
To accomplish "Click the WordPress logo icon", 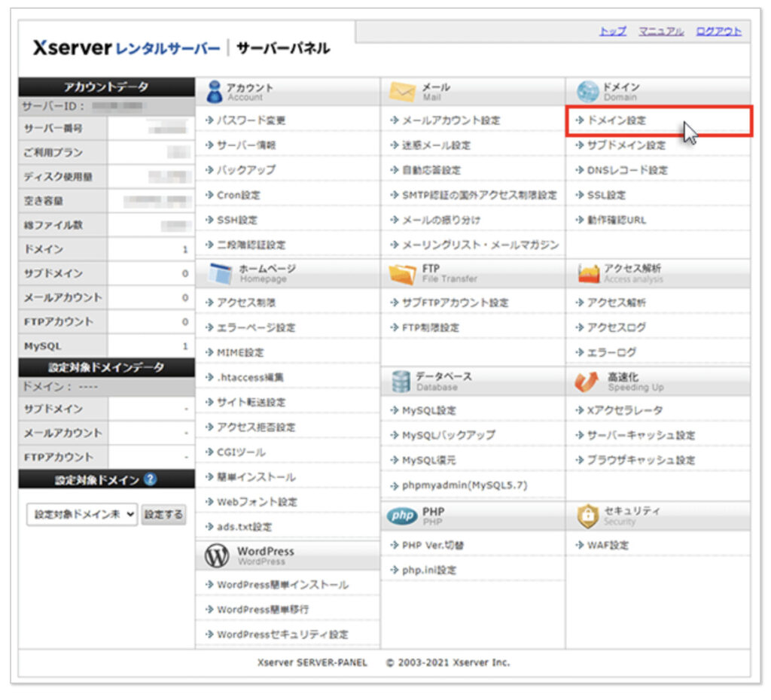I will (217, 555).
